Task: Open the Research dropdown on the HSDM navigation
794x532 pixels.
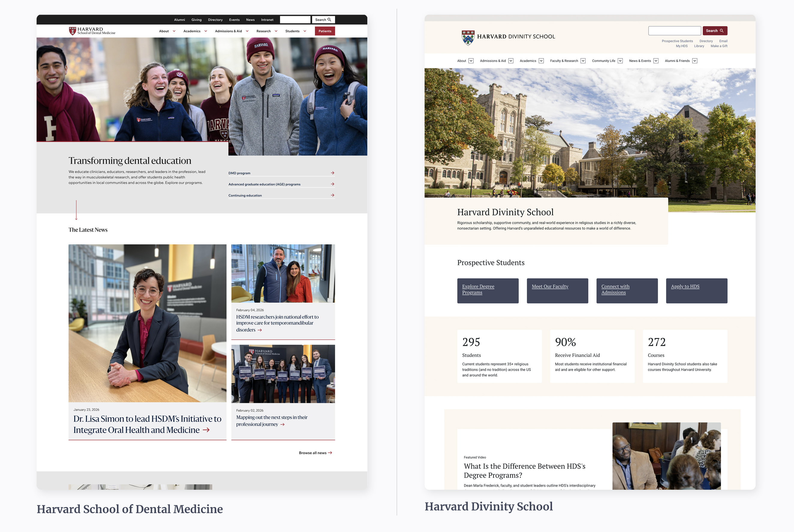Action: click(276, 31)
